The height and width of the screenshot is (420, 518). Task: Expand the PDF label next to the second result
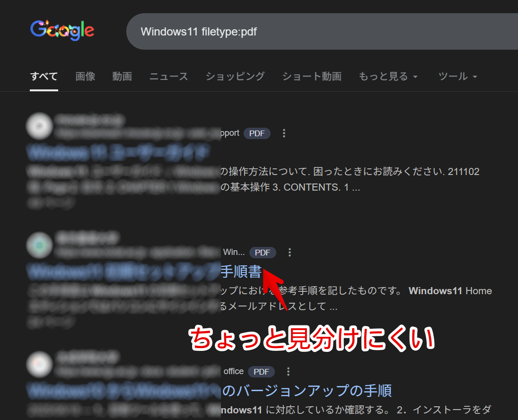click(x=263, y=253)
